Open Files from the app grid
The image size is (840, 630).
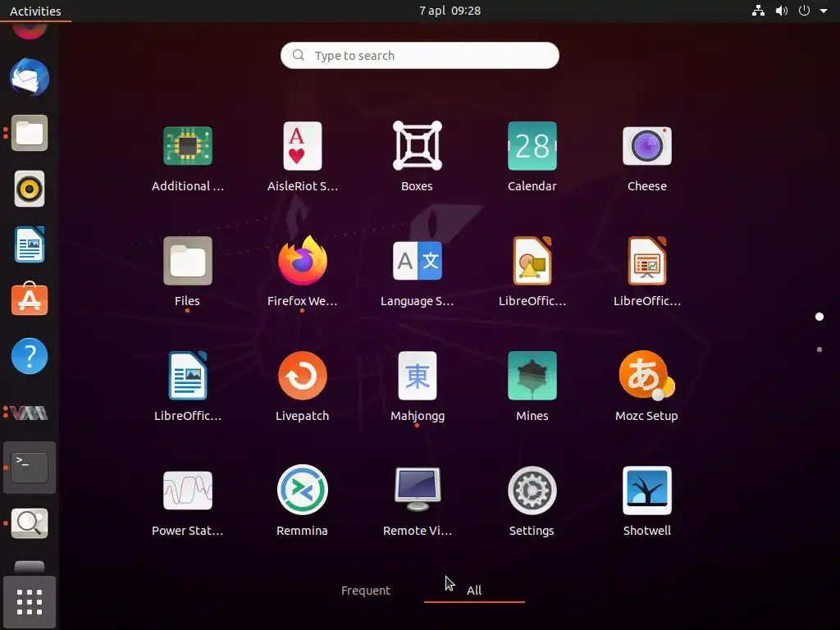[188, 261]
